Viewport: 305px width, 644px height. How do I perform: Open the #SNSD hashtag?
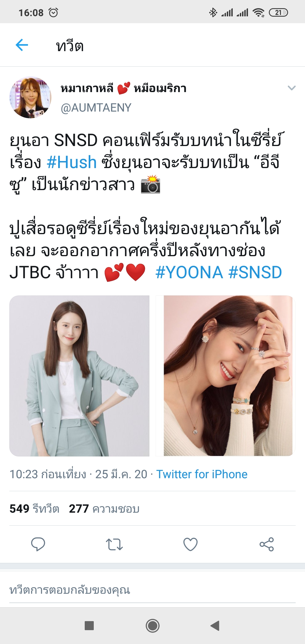click(x=255, y=273)
